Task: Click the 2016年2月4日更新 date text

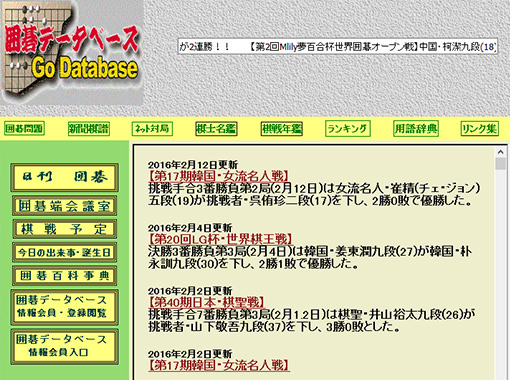Action: [x=190, y=228]
